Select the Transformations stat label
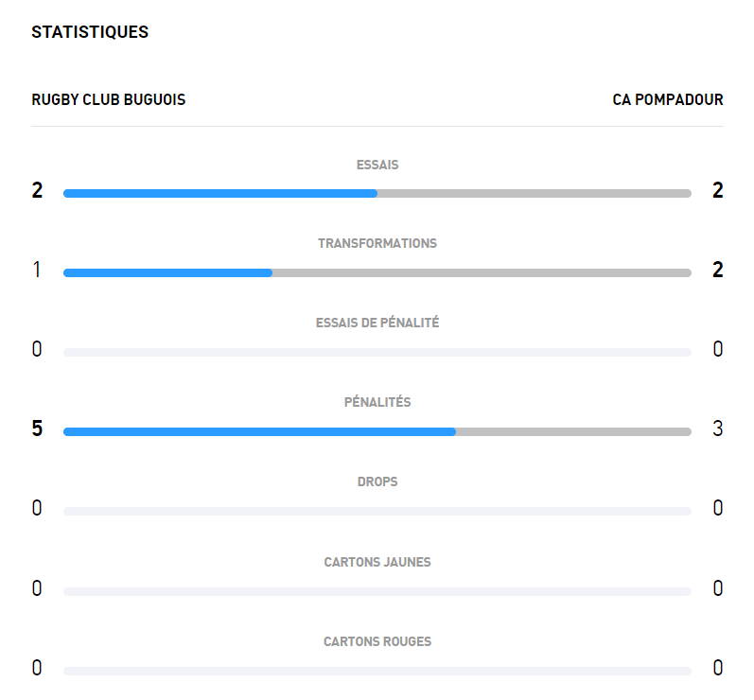The width and height of the screenshot is (754, 700). click(377, 243)
